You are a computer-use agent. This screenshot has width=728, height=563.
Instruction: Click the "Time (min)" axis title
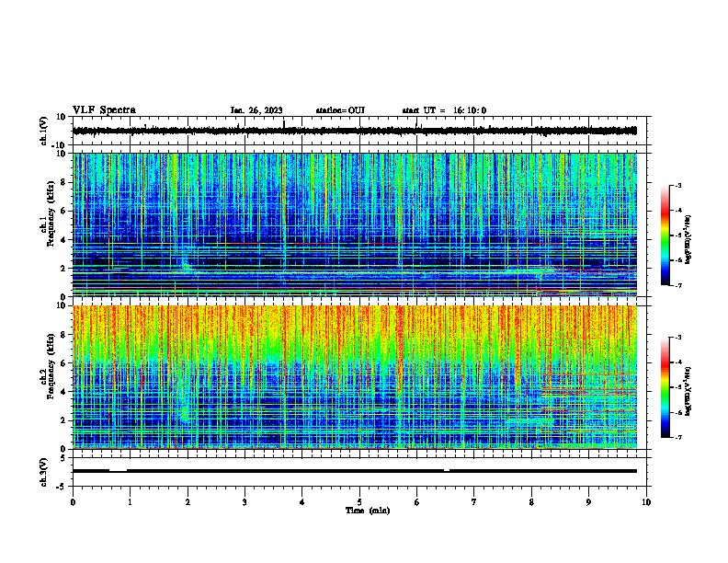pos(368,511)
